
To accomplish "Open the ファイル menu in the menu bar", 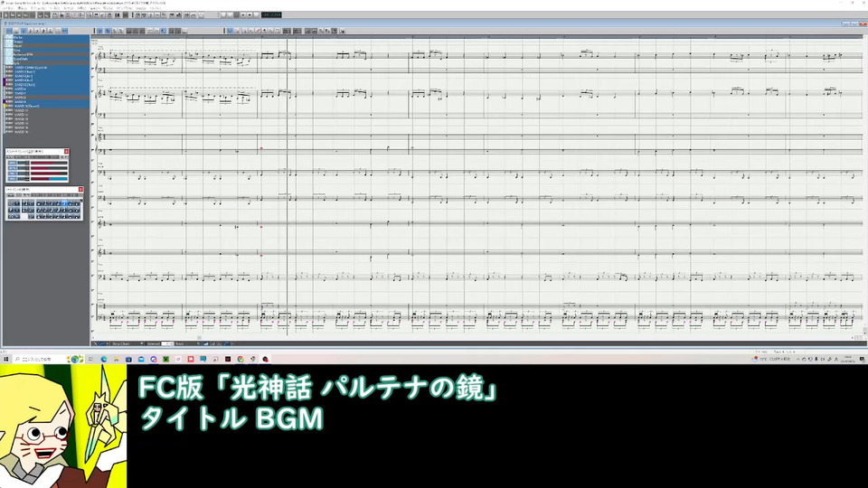I will point(8,8).
